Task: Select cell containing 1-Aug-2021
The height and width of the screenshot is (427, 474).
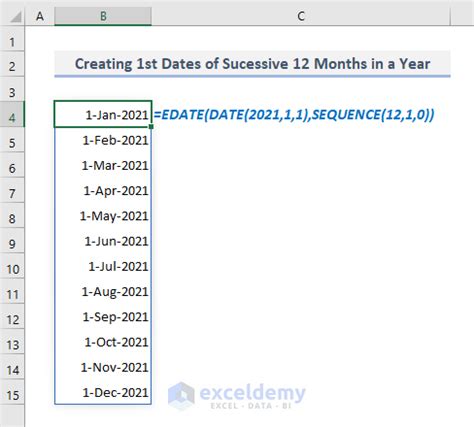Action: (x=103, y=292)
